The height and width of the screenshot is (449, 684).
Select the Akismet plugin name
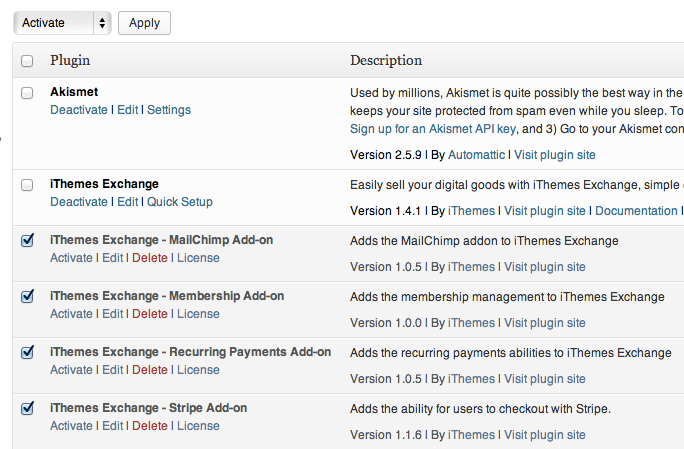(x=74, y=92)
